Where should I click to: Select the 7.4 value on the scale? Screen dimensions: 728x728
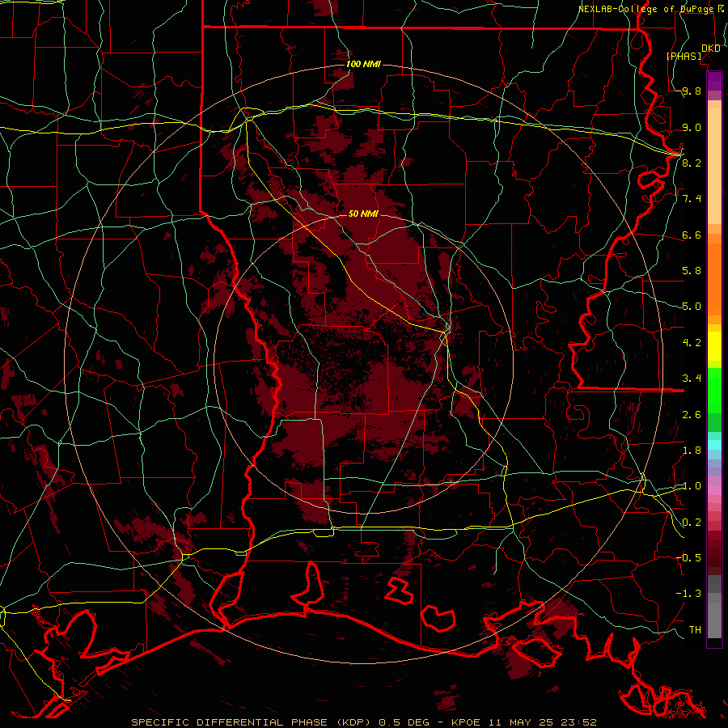click(x=692, y=199)
